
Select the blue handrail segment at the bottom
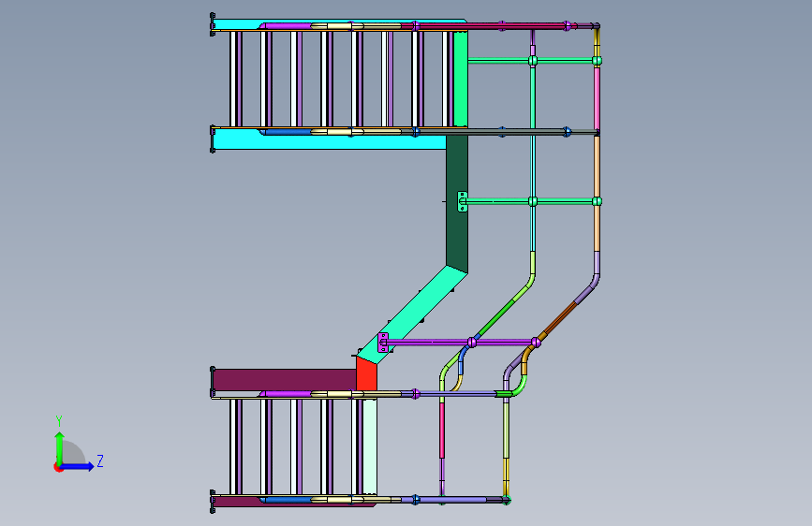(288, 500)
